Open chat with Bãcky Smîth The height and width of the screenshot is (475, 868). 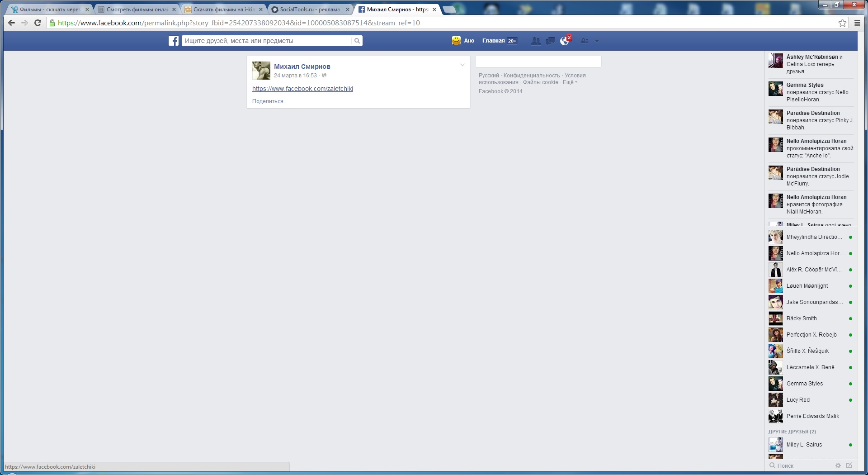tap(811, 318)
